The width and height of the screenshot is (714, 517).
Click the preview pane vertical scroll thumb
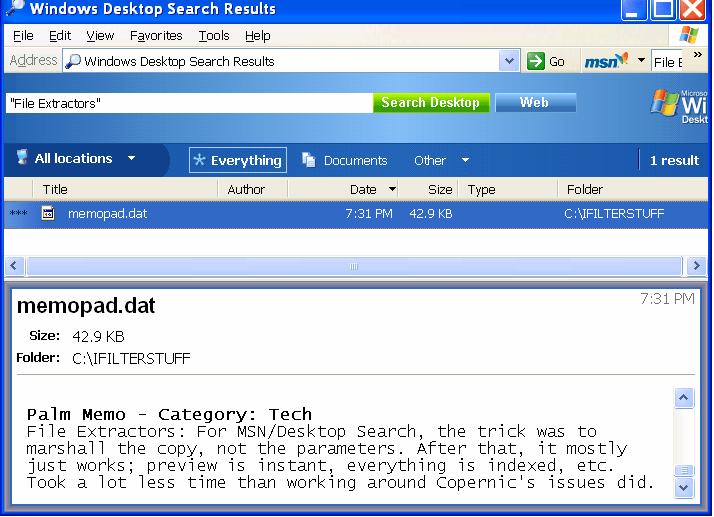683,470
